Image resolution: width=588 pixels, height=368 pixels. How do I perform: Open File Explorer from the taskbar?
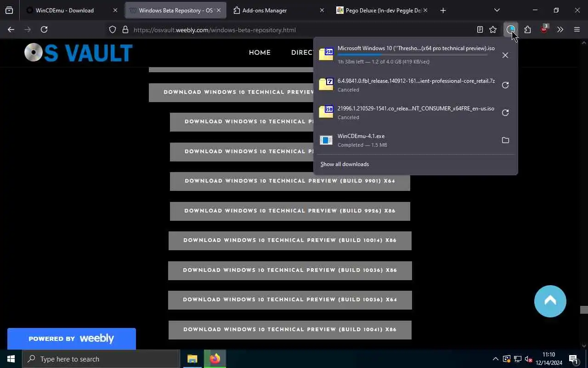pos(192,359)
